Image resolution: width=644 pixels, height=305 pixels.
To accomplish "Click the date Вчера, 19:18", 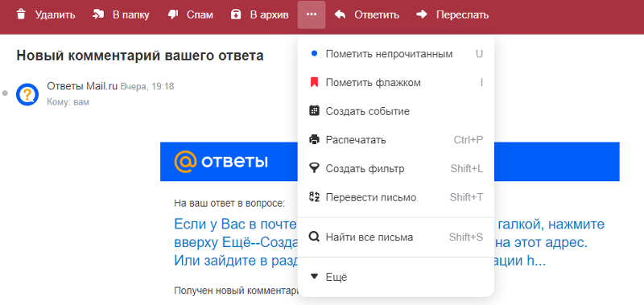I will pyautogui.click(x=147, y=87).
